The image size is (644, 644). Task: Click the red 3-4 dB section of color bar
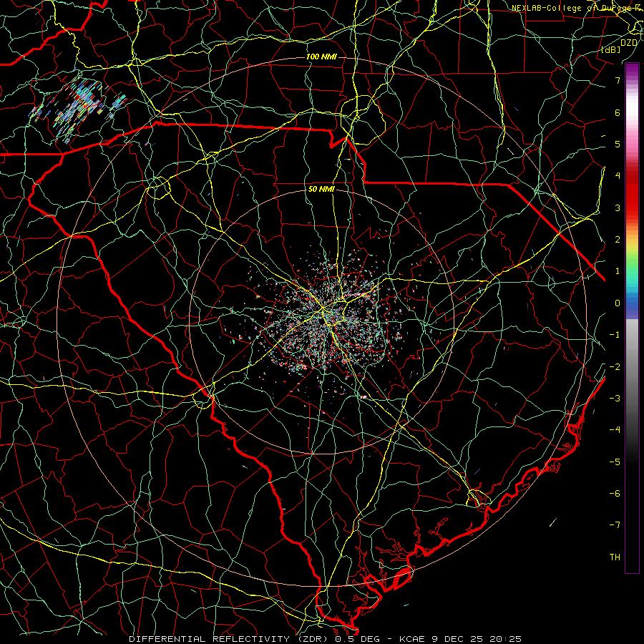[632, 192]
